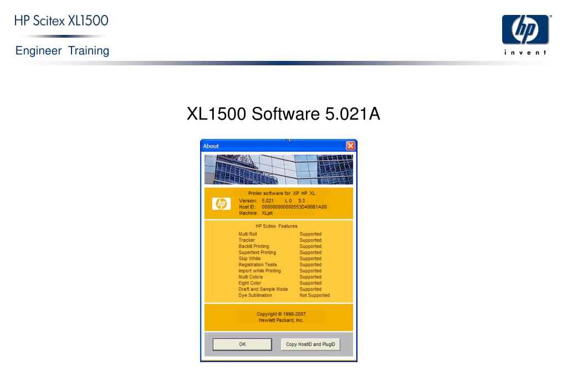Click the Machine value XLjet
Viewport: 567px width, 392px height.
[x=267, y=213]
